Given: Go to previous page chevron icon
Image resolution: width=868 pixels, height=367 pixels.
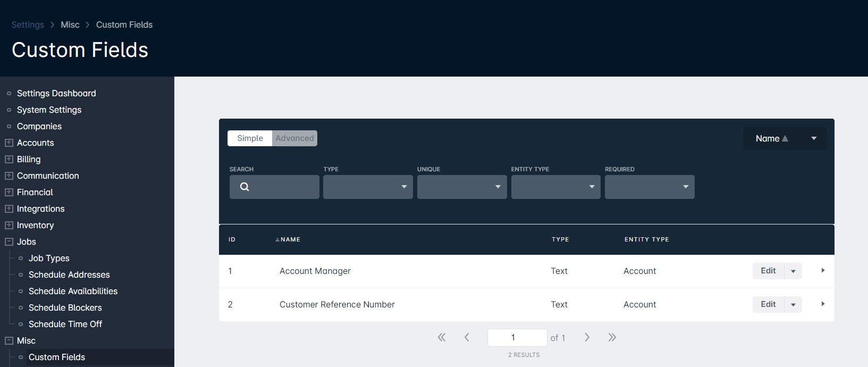Looking at the screenshot, I should coord(467,337).
